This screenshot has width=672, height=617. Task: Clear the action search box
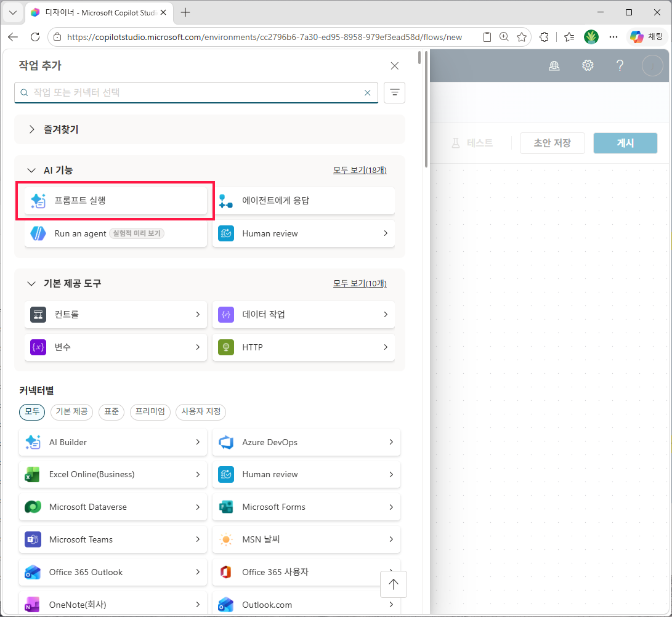pos(367,92)
